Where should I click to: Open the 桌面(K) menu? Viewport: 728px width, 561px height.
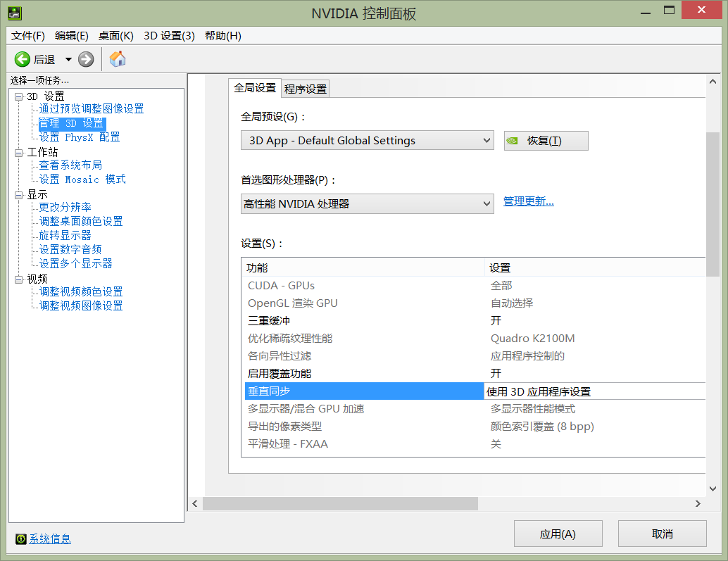tap(115, 36)
